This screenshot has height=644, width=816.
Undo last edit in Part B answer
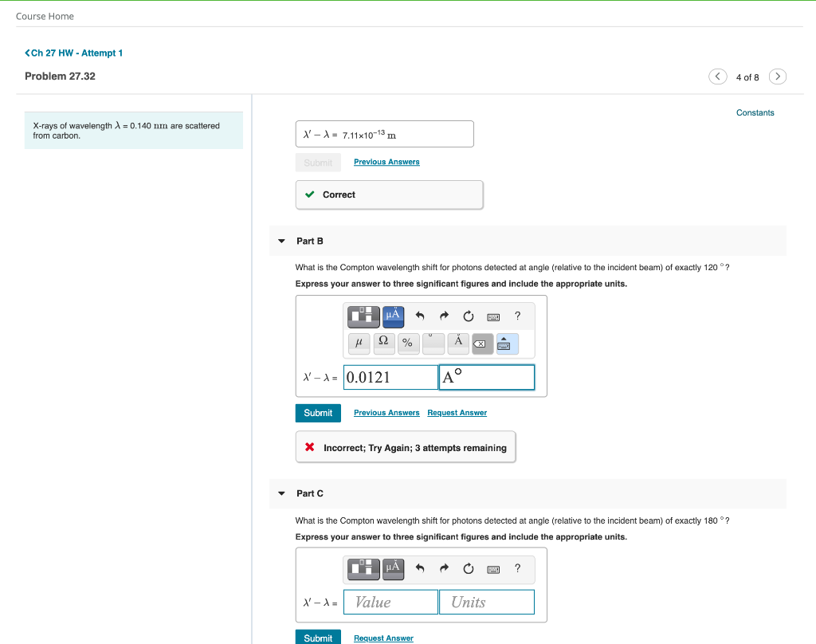420,316
